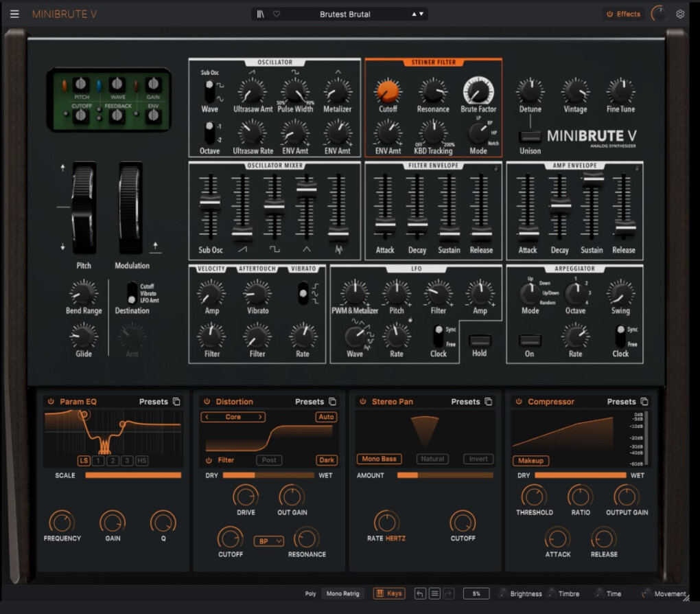Toggle the Distortion effect power button
Image resolution: width=700 pixels, height=614 pixels.
coord(206,402)
